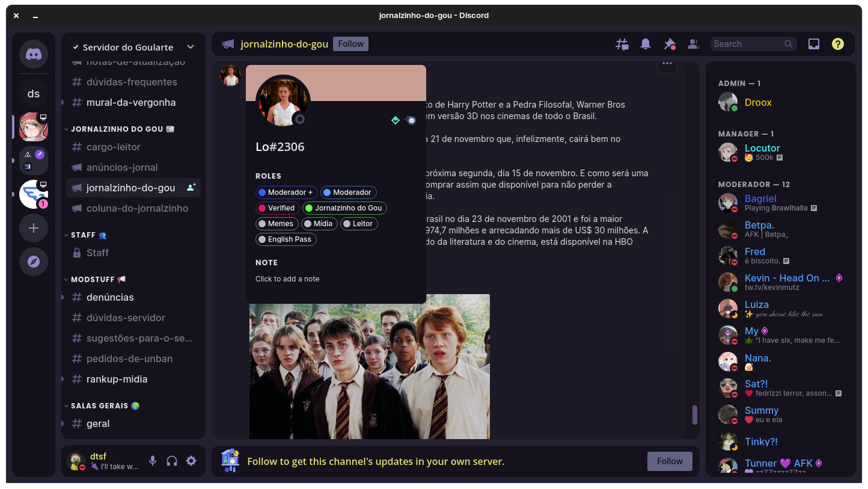The image size is (868, 489).
Task: Toggle the member list panel
Action: tap(693, 43)
